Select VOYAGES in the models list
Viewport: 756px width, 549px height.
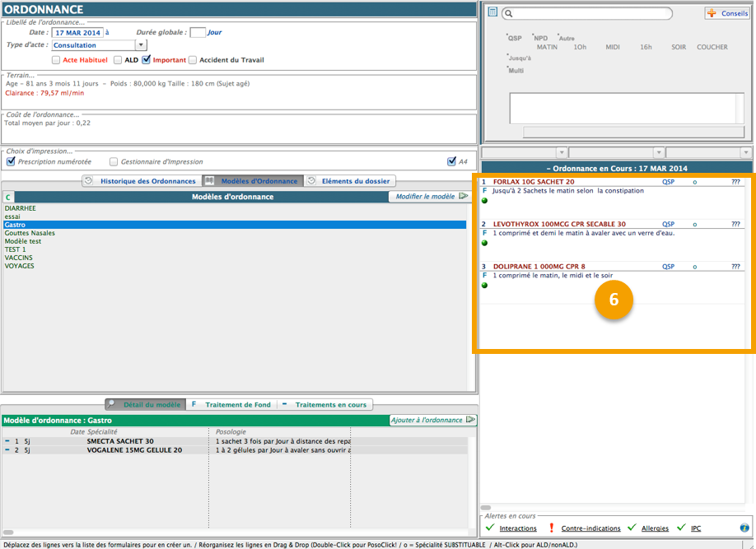[x=20, y=266]
